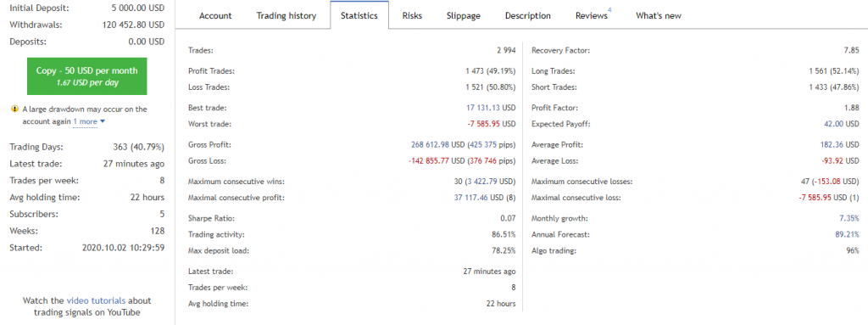Screen dimensions: 868x325
Task: Click Algo trading value 96%
Action: click(x=853, y=250)
